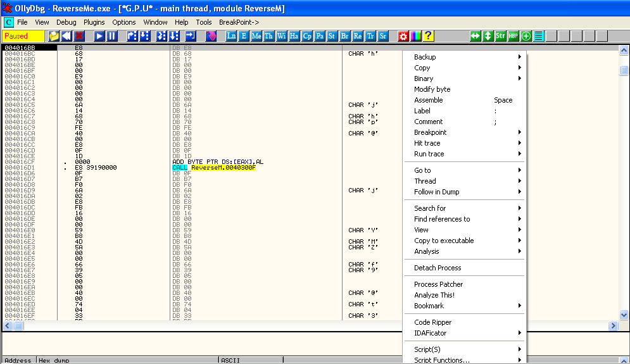This screenshot has width=630, height=364.
Task: Click the red gear Debugging options icon
Action: pyautogui.click(x=403, y=36)
